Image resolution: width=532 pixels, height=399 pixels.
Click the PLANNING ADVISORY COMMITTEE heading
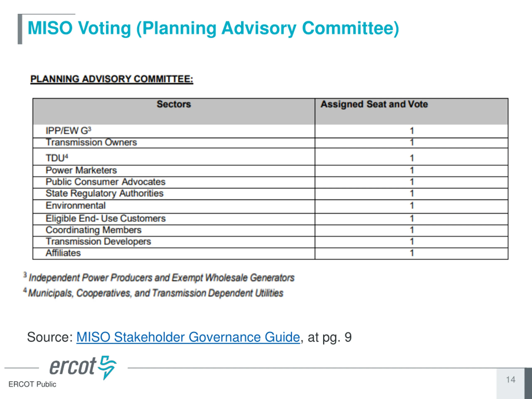tap(112, 79)
